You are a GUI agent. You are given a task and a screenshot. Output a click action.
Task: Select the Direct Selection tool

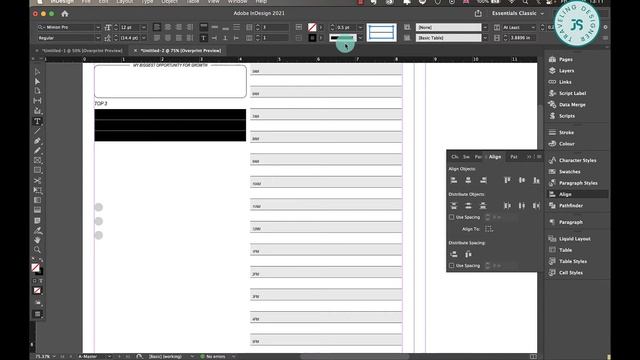point(37,81)
